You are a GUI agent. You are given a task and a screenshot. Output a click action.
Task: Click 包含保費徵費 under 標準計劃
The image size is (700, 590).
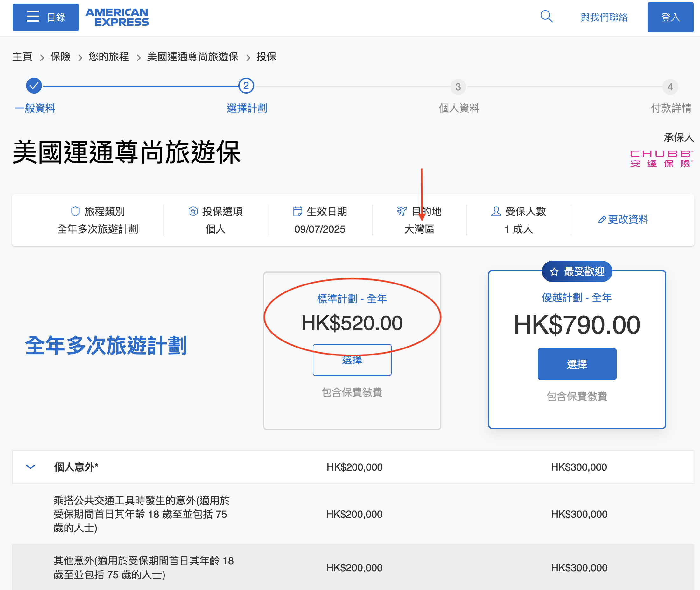pyautogui.click(x=352, y=392)
